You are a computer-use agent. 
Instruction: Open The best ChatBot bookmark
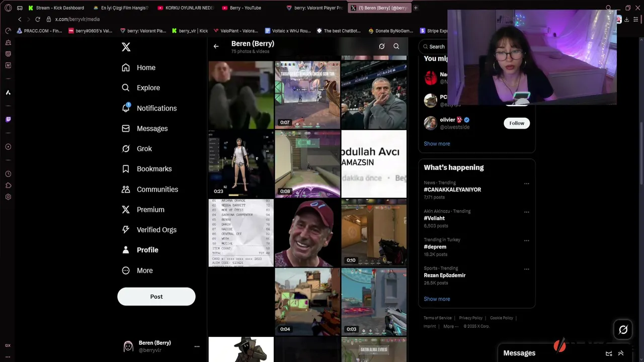click(339, 31)
